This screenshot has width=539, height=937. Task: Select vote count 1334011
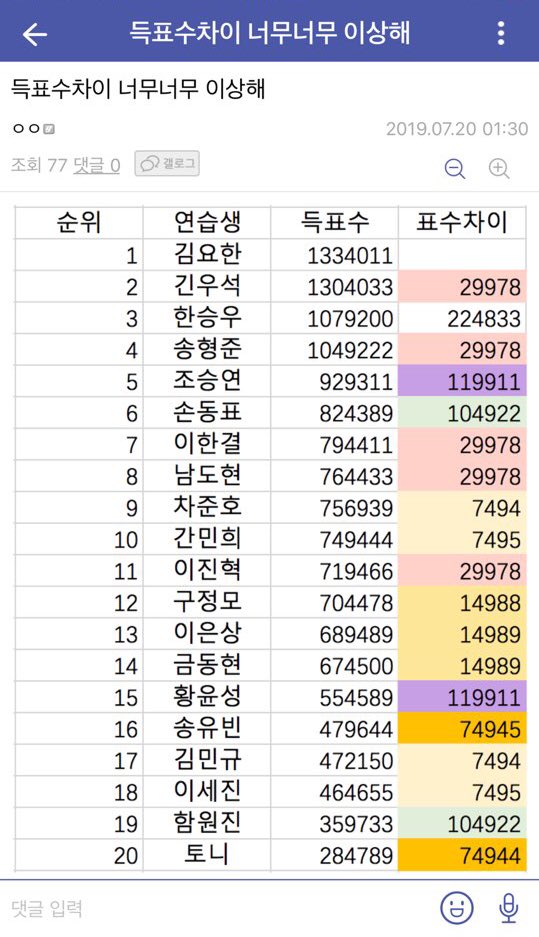coord(350,256)
